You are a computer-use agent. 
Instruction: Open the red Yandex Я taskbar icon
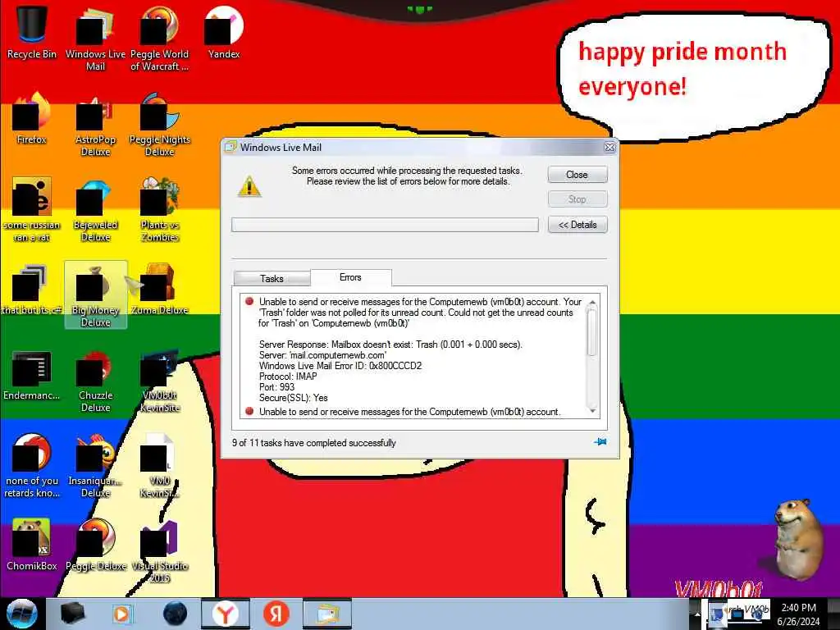click(276, 614)
